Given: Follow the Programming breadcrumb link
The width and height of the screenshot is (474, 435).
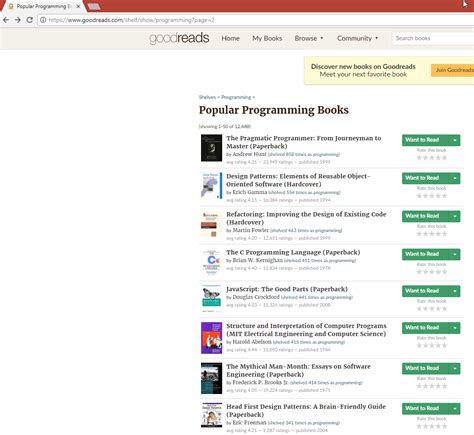Looking at the screenshot, I should point(236,97).
